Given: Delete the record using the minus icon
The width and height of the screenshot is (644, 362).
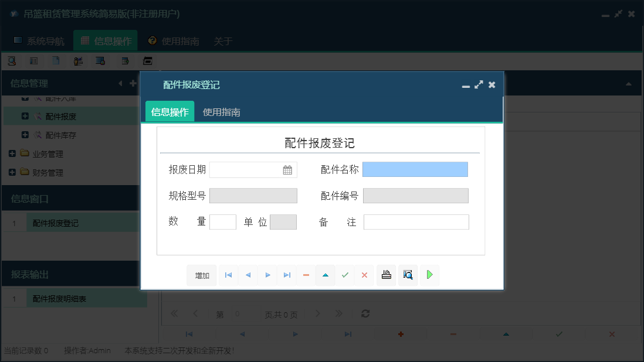Looking at the screenshot, I should (306, 275).
